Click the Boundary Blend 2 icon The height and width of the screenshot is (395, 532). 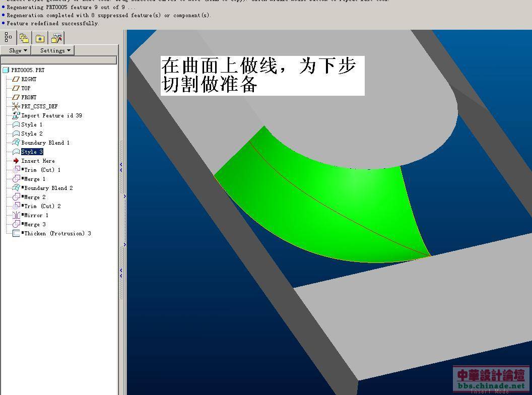[16, 188]
